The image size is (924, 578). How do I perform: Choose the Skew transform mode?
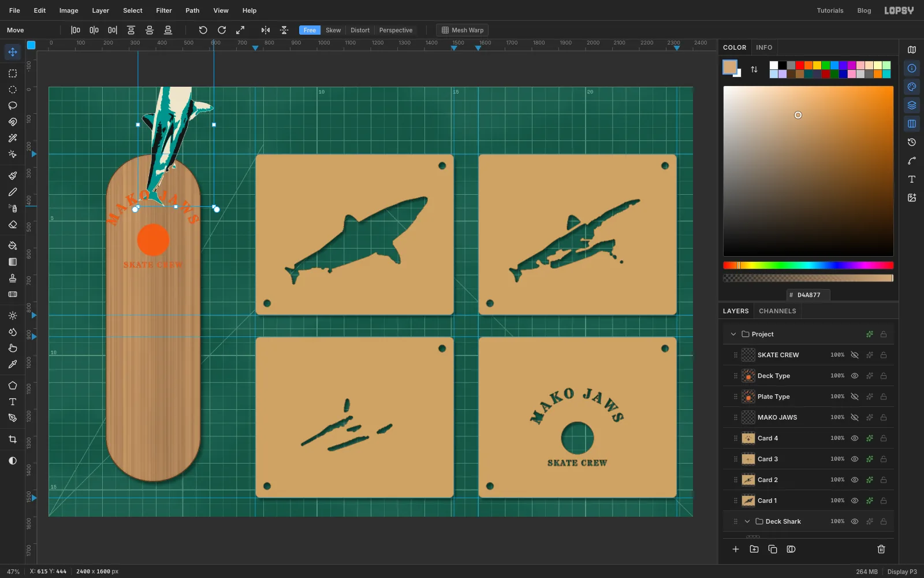333,30
